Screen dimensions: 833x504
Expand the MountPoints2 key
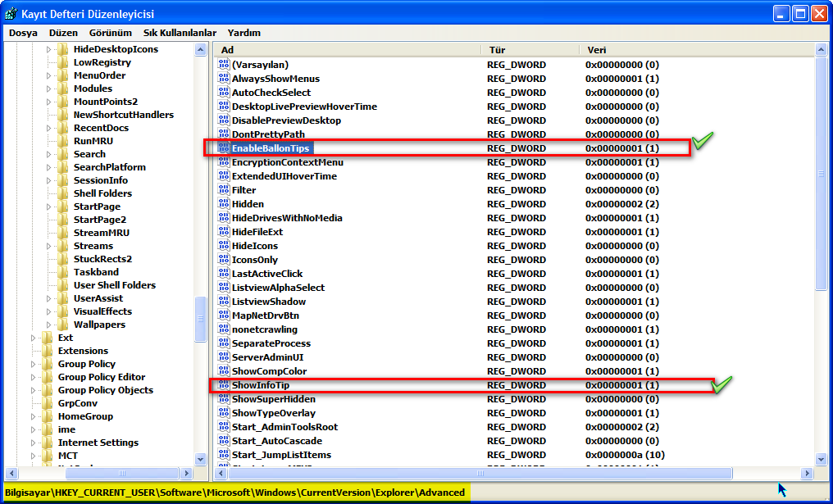point(49,102)
